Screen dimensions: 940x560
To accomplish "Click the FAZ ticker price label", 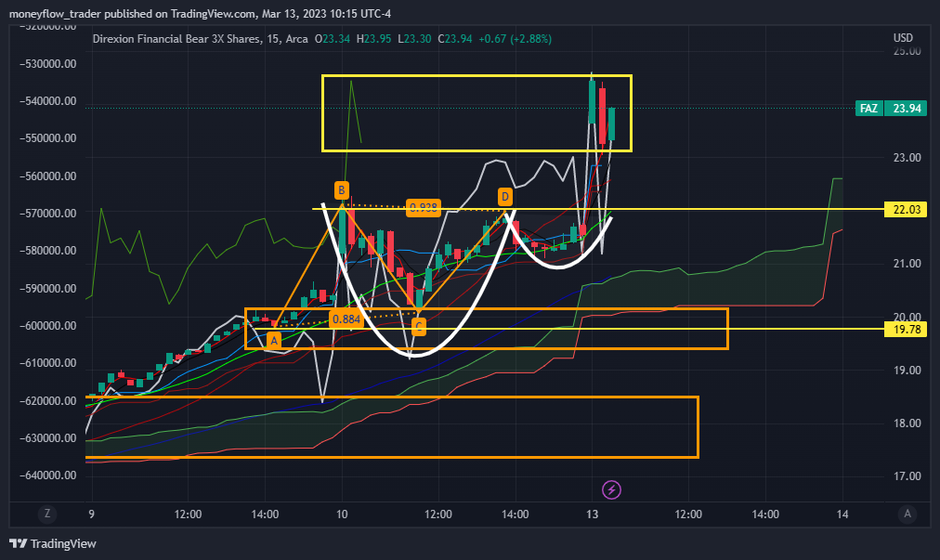I will 868,109.
